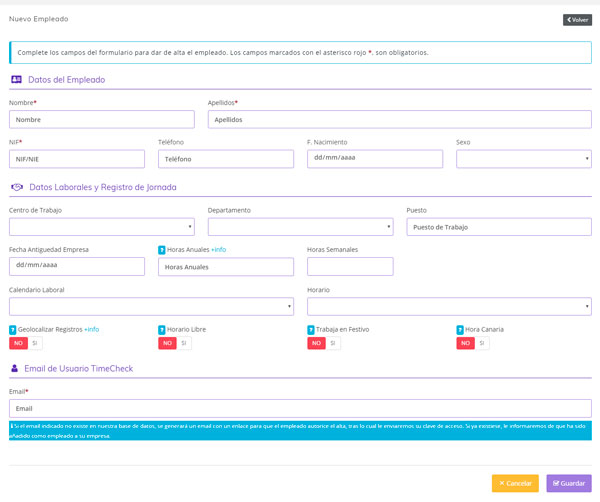
Task: Focus the Horas Semanales input field
Action: click(350, 266)
